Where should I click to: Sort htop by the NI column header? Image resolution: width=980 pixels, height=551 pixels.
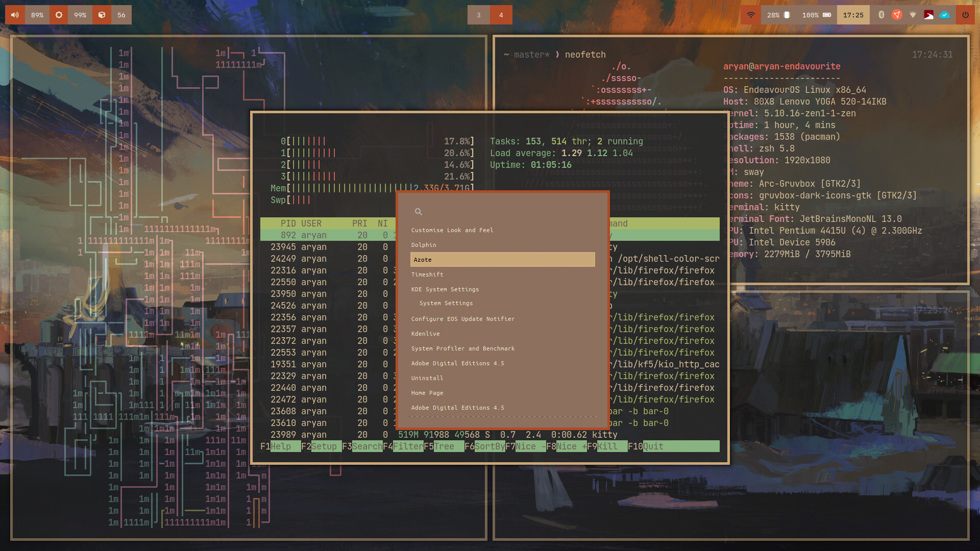383,223
